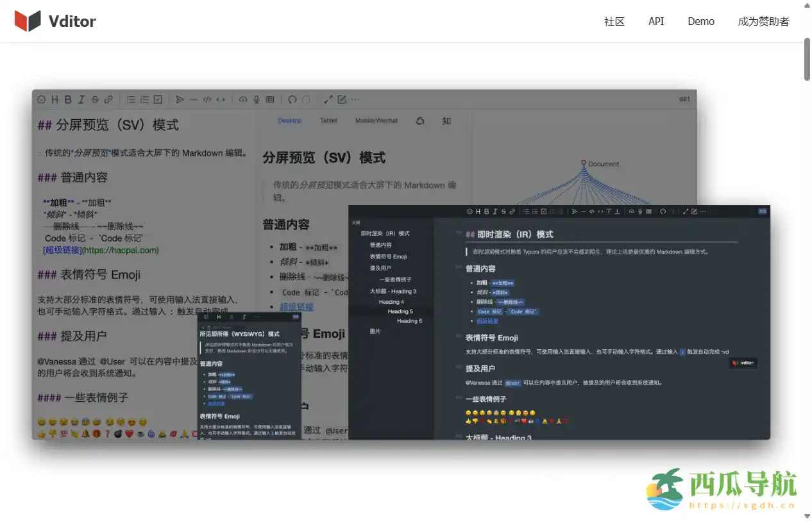Apply strikethrough with the toolbar icon
The width and height of the screenshot is (812, 521).
coord(95,99)
